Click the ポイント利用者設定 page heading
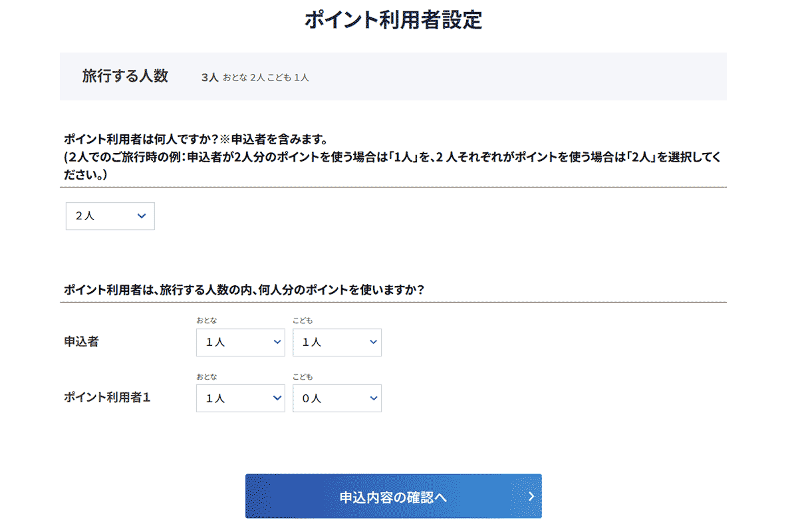 (x=393, y=20)
